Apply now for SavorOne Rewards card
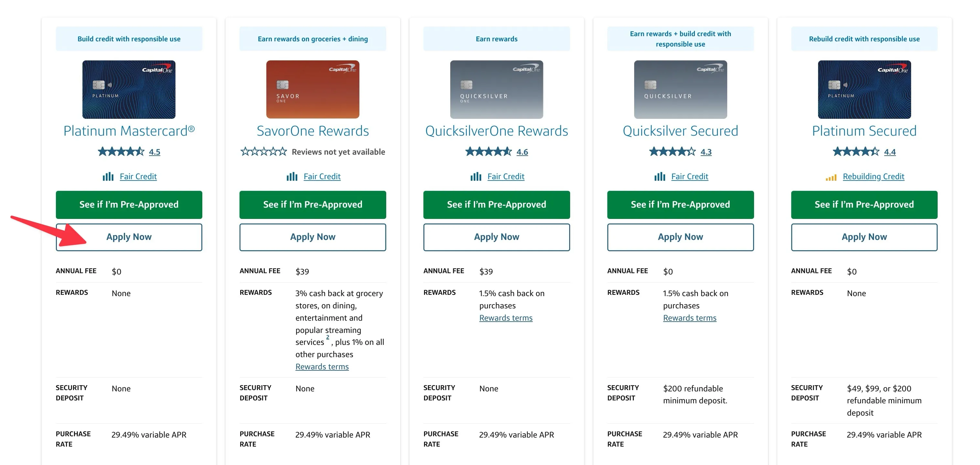The height and width of the screenshot is (465, 980). pos(313,237)
